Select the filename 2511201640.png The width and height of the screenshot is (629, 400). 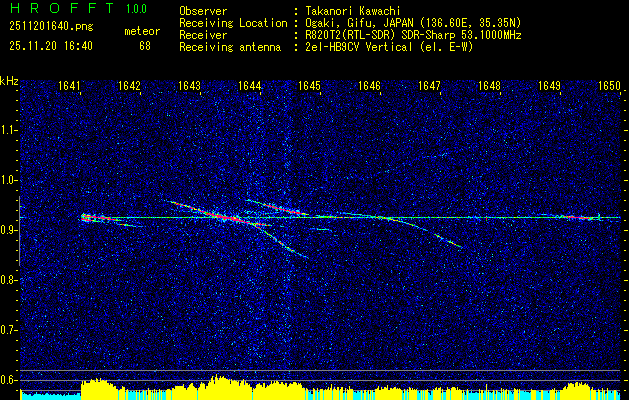pyautogui.click(x=51, y=26)
